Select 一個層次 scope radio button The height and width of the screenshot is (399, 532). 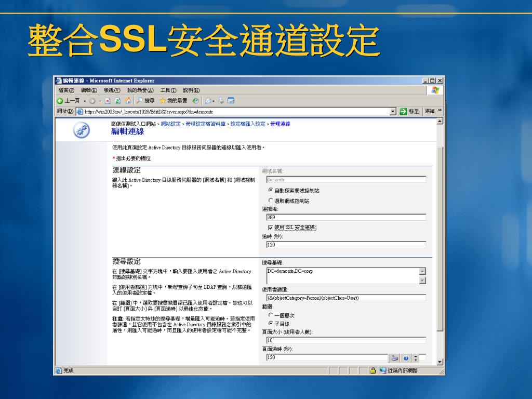pyautogui.click(x=270, y=315)
